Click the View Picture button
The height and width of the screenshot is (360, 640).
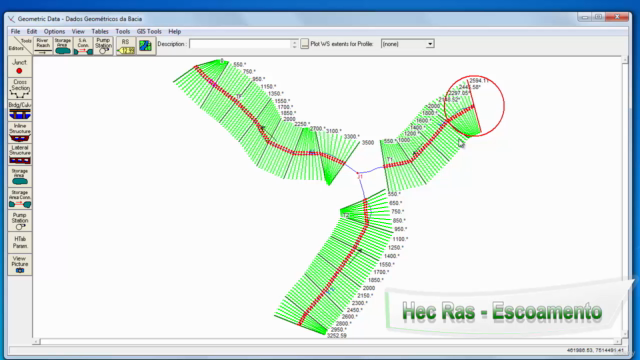click(20, 264)
